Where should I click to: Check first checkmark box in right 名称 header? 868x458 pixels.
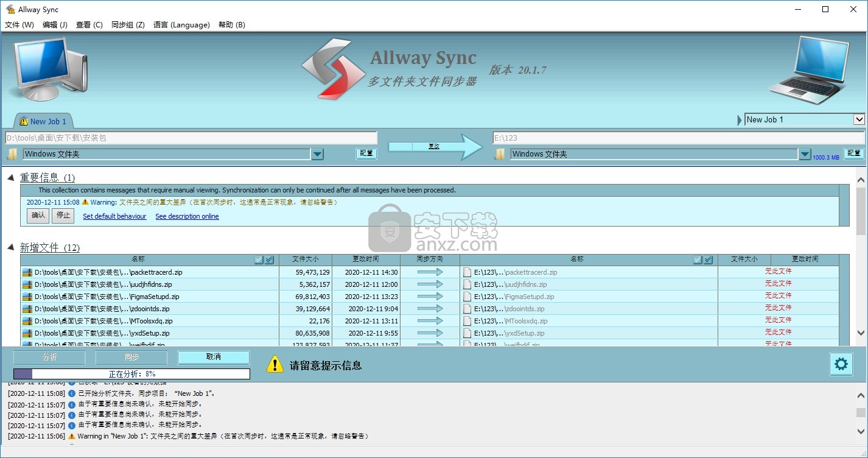click(698, 259)
